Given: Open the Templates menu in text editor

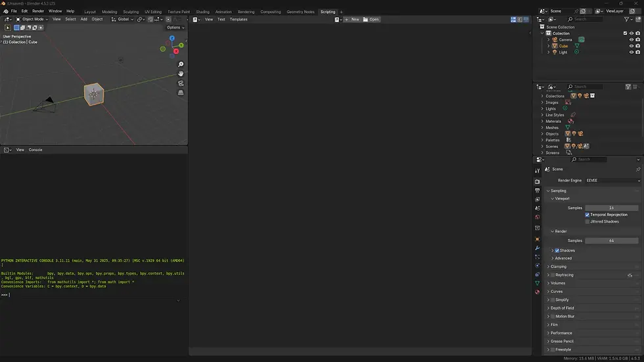Looking at the screenshot, I should 239,19.
